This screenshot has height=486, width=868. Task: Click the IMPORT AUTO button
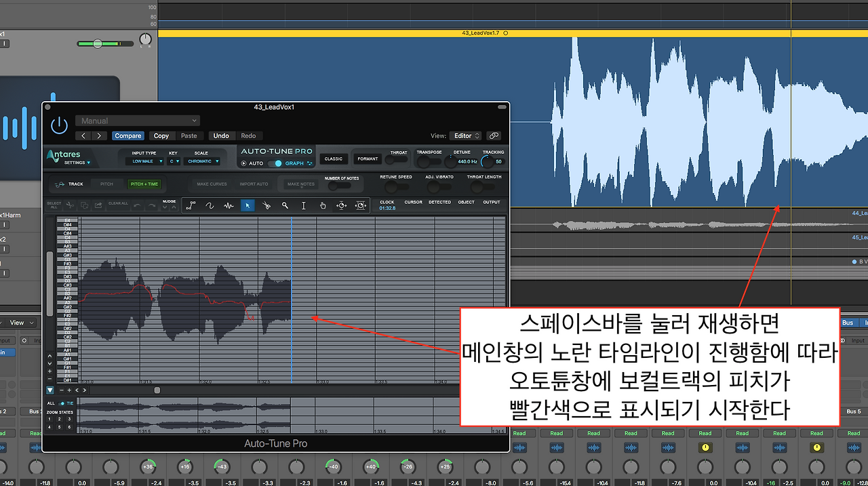pos(254,184)
